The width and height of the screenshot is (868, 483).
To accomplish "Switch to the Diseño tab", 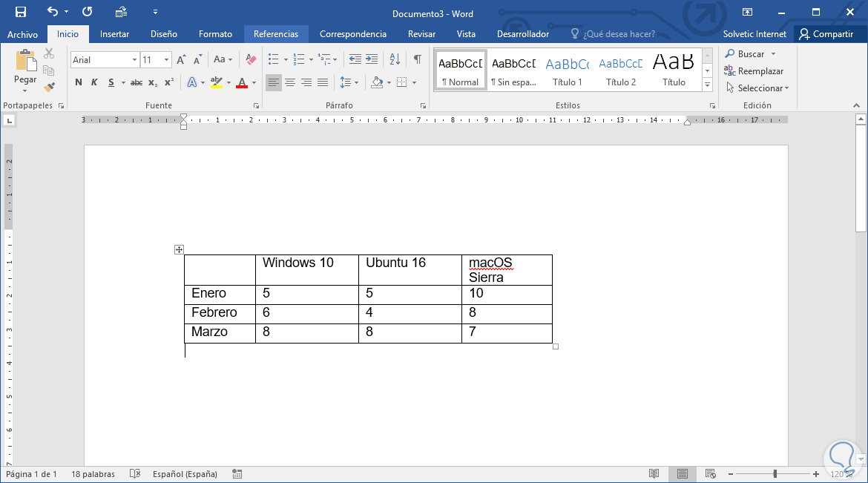I will (x=164, y=34).
